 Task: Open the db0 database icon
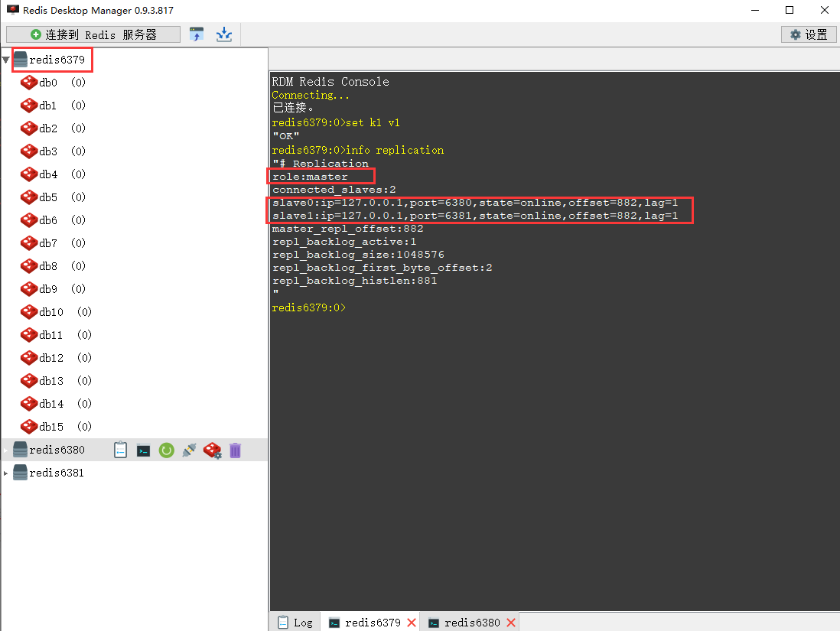point(28,83)
